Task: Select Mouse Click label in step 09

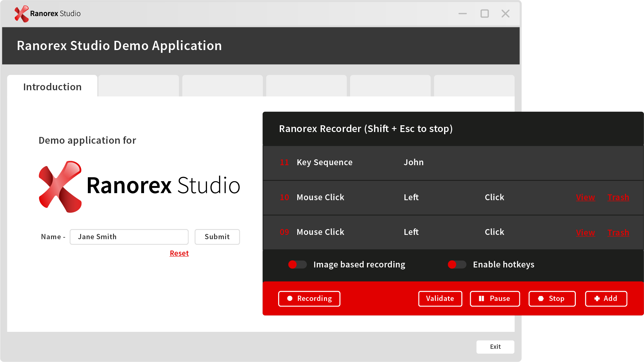Action: coord(320,232)
